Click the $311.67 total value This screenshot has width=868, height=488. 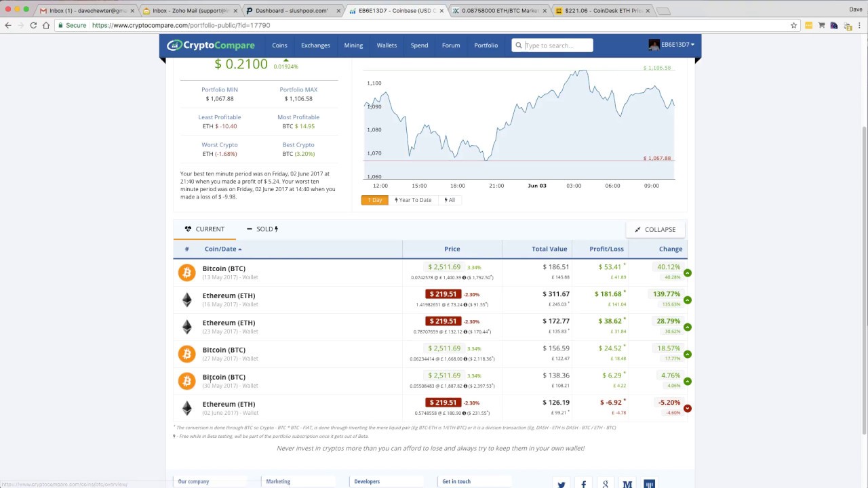pyautogui.click(x=556, y=294)
